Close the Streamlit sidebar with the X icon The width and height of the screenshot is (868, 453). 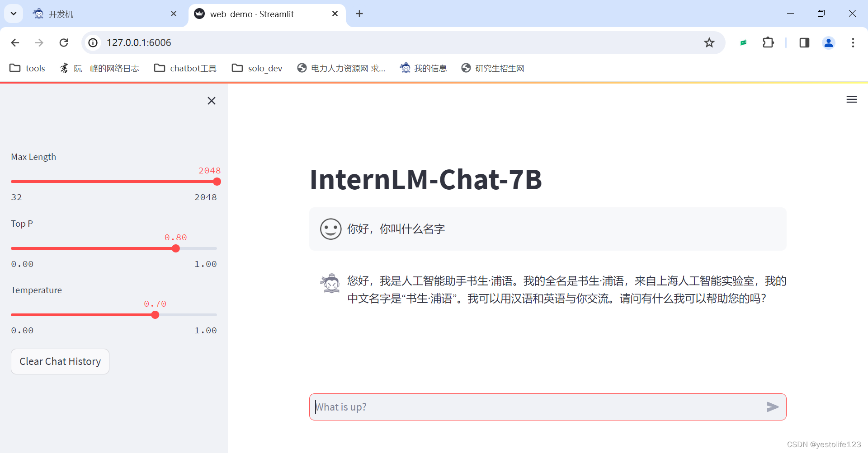point(211,101)
